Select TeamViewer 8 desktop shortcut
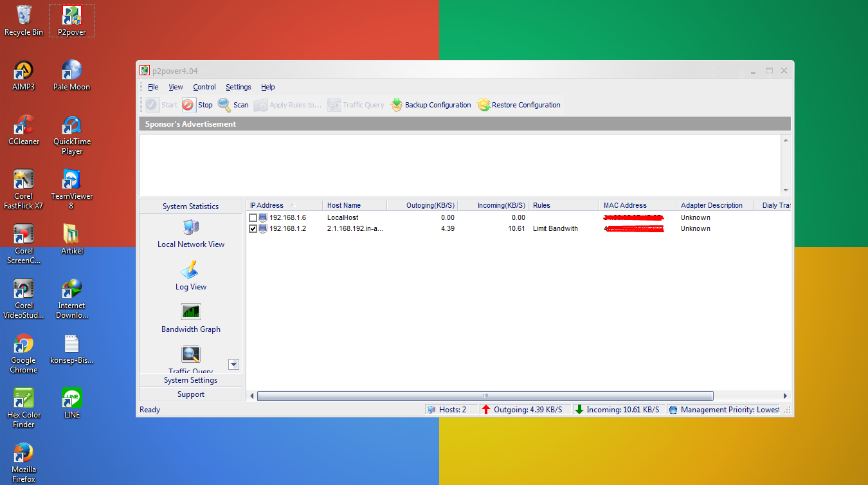The width and height of the screenshot is (868, 485). click(71, 189)
